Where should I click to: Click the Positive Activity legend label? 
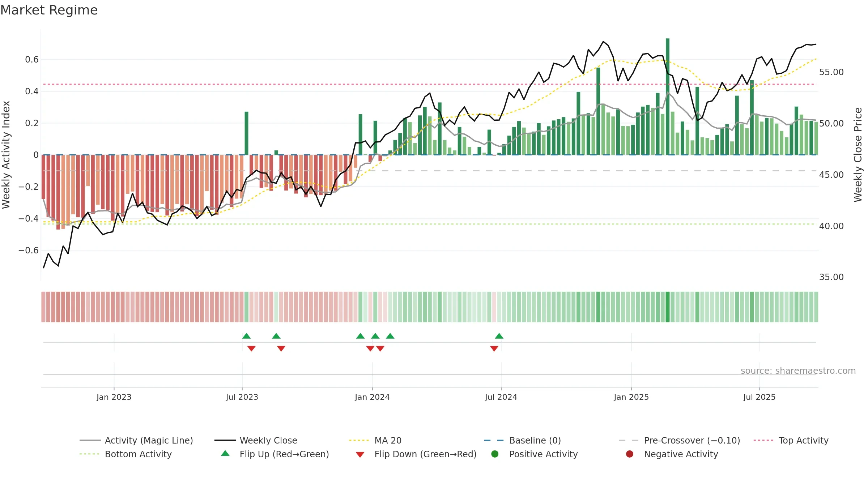tap(543, 454)
